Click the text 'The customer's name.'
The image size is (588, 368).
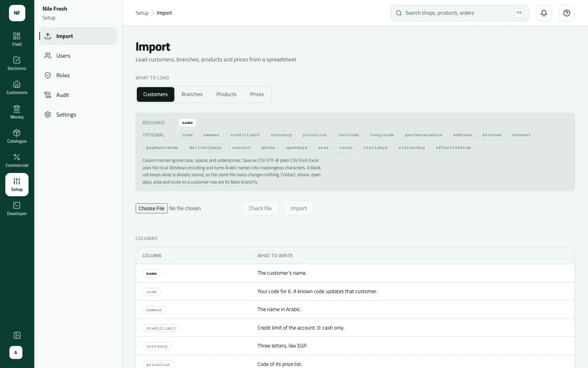(282, 273)
